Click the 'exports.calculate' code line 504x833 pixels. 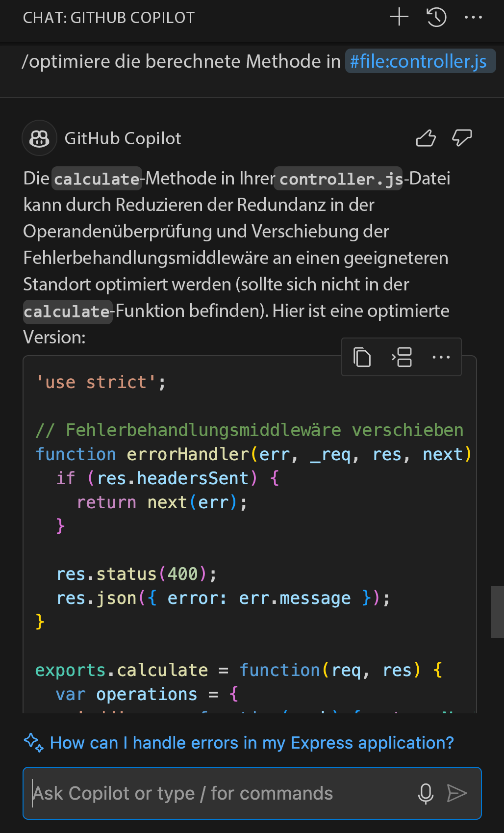pos(239,670)
